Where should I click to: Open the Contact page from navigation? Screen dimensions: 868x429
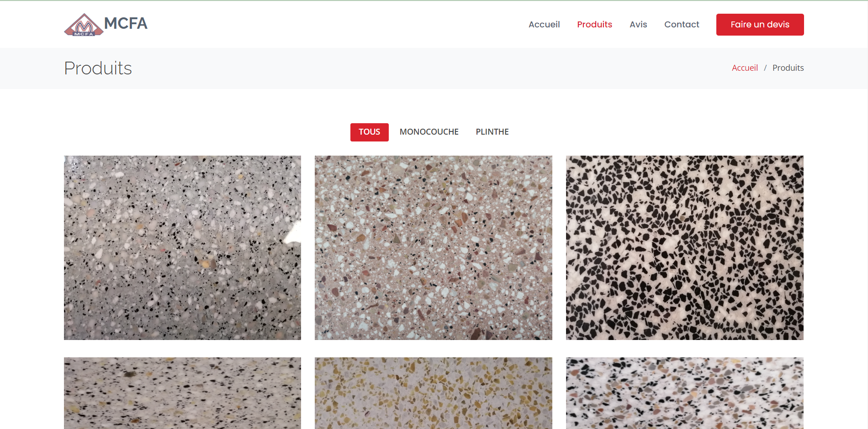[x=682, y=25]
